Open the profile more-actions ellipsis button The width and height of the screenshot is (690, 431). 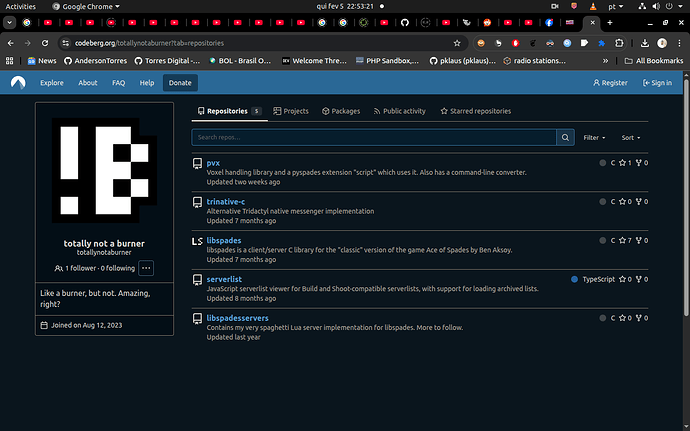coord(146,268)
